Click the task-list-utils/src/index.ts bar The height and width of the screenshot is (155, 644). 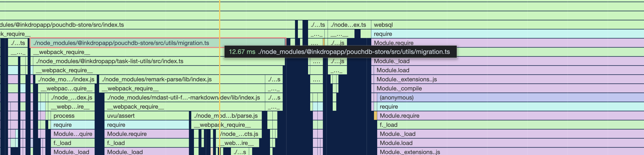tap(110, 61)
